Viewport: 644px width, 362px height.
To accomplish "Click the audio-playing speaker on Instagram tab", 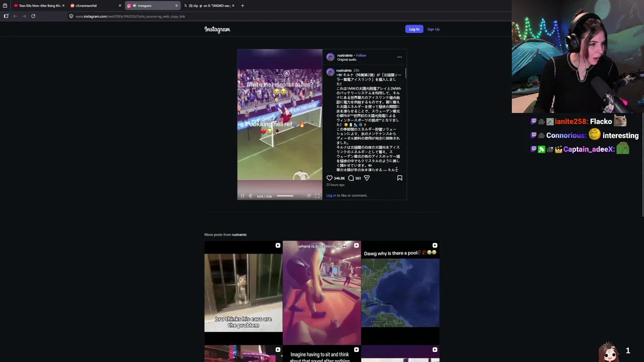I will (134, 6).
